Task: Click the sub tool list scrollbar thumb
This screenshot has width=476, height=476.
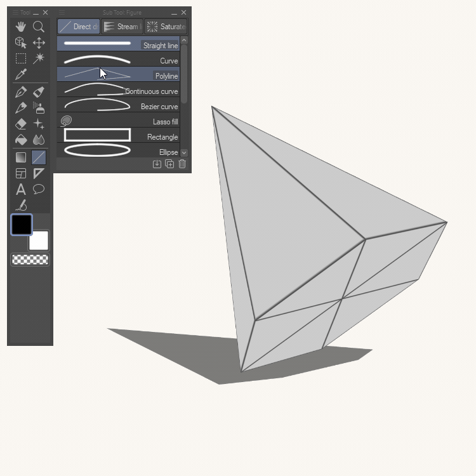Action: (184, 74)
